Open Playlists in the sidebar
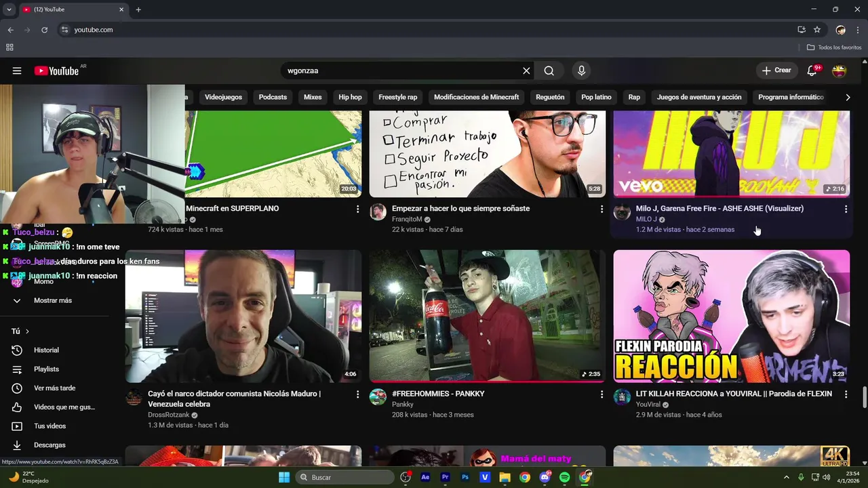 coord(46,369)
